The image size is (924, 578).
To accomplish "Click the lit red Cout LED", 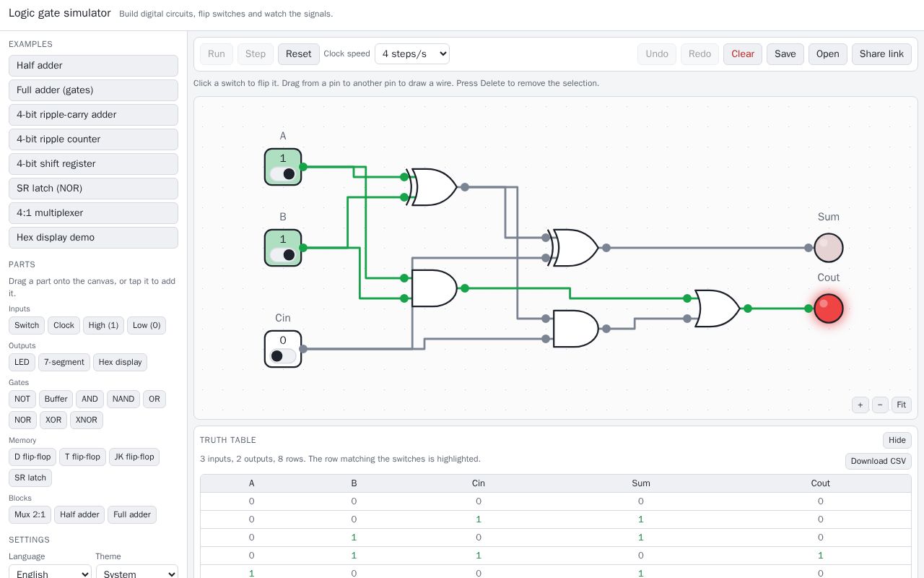I will click(x=829, y=309).
